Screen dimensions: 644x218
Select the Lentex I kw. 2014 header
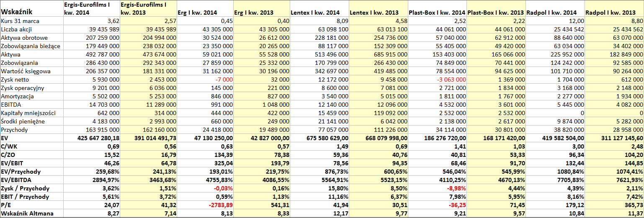point(319,8)
